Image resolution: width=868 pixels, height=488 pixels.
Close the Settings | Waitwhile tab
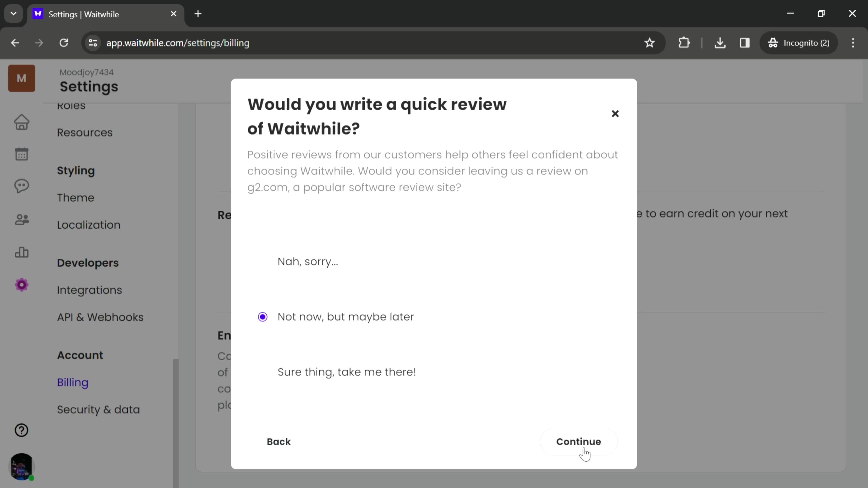pyautogui.click(x=174, y=14)
